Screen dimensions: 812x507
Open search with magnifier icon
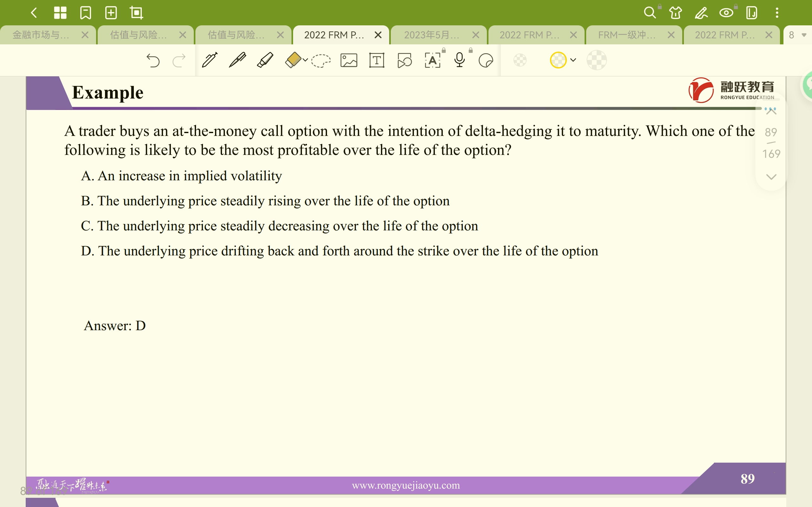650,13
